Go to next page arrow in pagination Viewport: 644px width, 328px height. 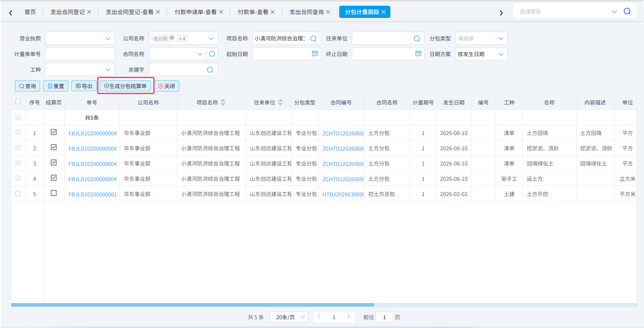348,317
